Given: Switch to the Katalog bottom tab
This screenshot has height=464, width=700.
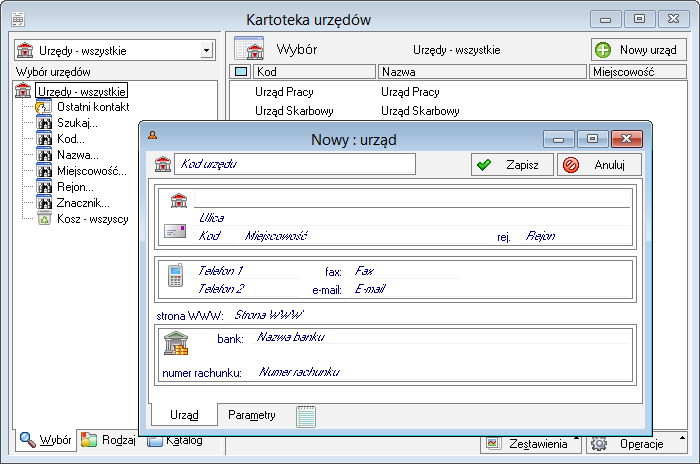Looking at the screenshot, I should click(175, 441).
